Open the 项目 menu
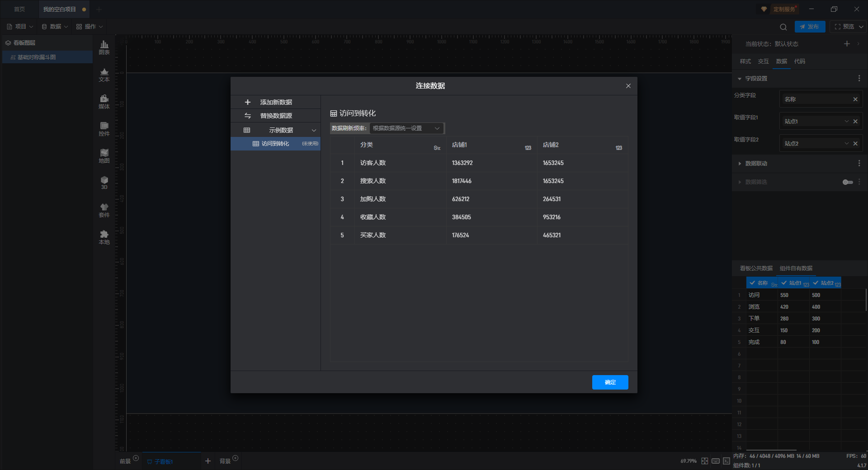The width and height of the screenshot is (868, 470). coord(20,27)
